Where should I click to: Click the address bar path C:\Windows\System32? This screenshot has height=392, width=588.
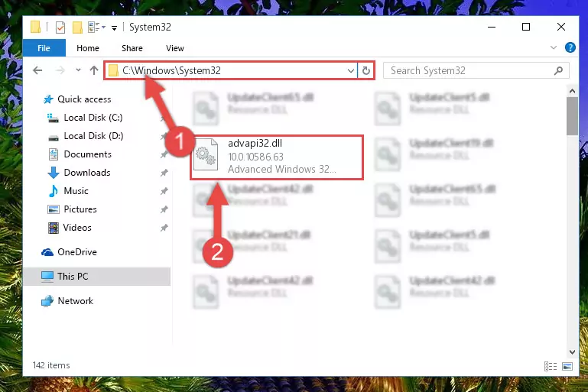171,70
